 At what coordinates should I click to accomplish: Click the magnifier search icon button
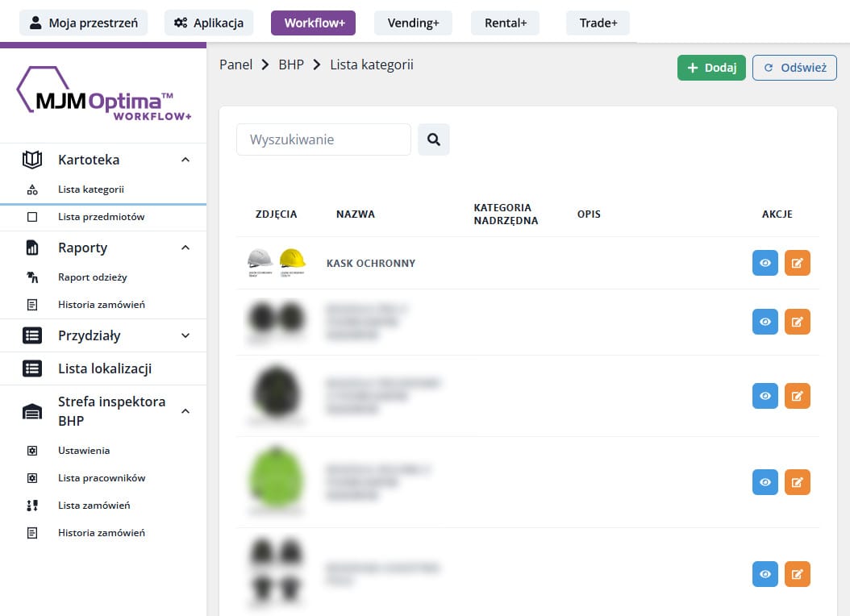click(433, 139)
